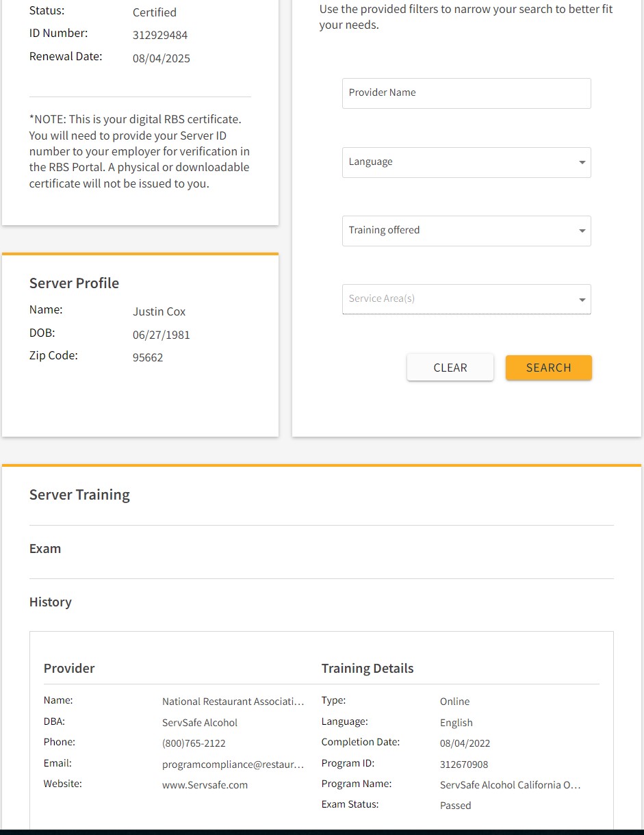Click the programcompliance email address
This screenshot has width=644, height=835.
point(233,765)
